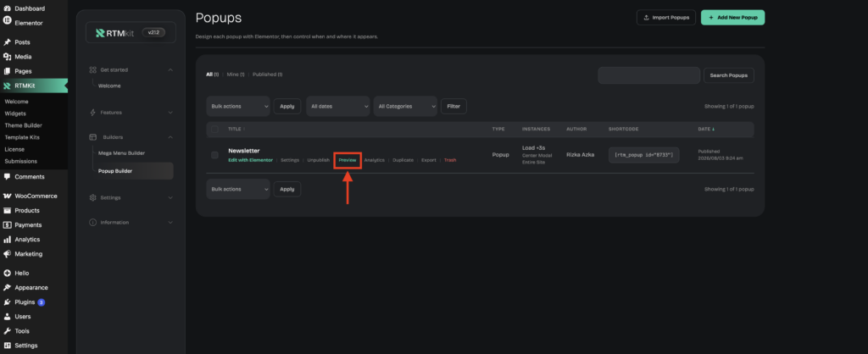Click the bottom Apply button

pyautogui.click(x=287, y=189)
